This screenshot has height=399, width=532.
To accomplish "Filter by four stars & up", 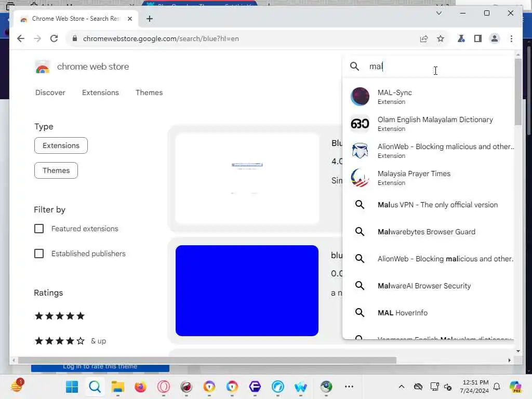I will click(x=70, y=341).
